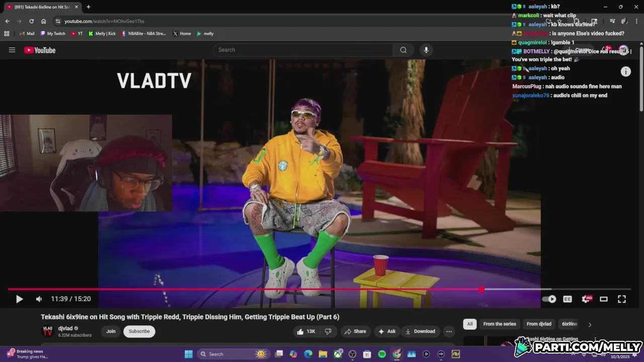Open the NBABite bookmark
644x362 pixels.
[x=143, y=34]
